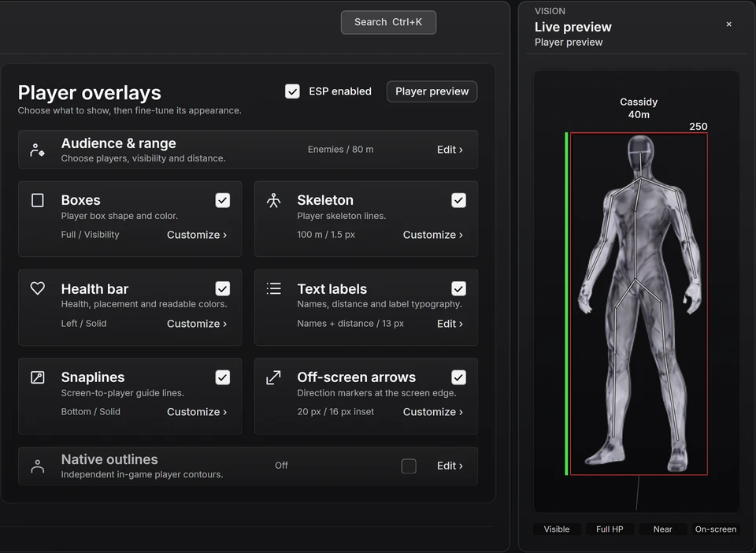The height and width of the screenshot is (553, 756).
Task: Click the Health bar heart icon
Action: point(38,288)
